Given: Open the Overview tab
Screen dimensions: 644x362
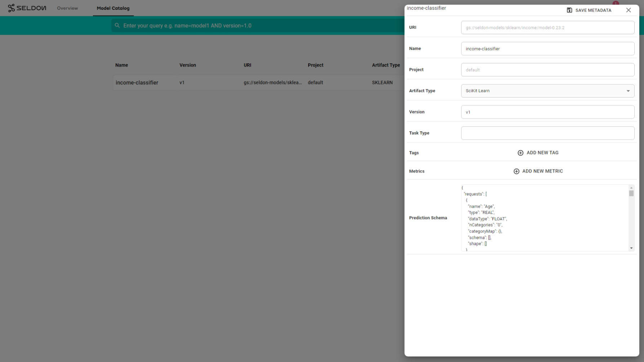Looking at the screenshot, I should 67,8.
